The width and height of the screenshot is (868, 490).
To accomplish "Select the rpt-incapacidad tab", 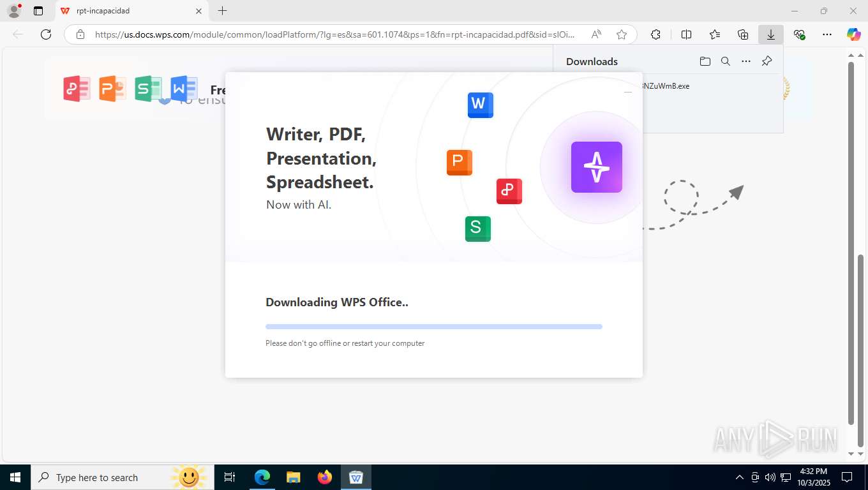I will click(131, 11).
